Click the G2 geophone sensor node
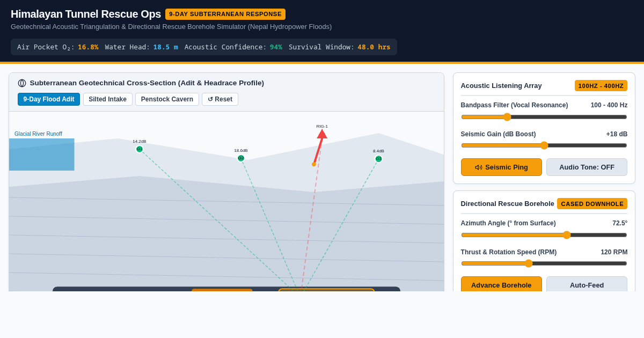Screen dimensions: 644x338 [x=241, y=158]
